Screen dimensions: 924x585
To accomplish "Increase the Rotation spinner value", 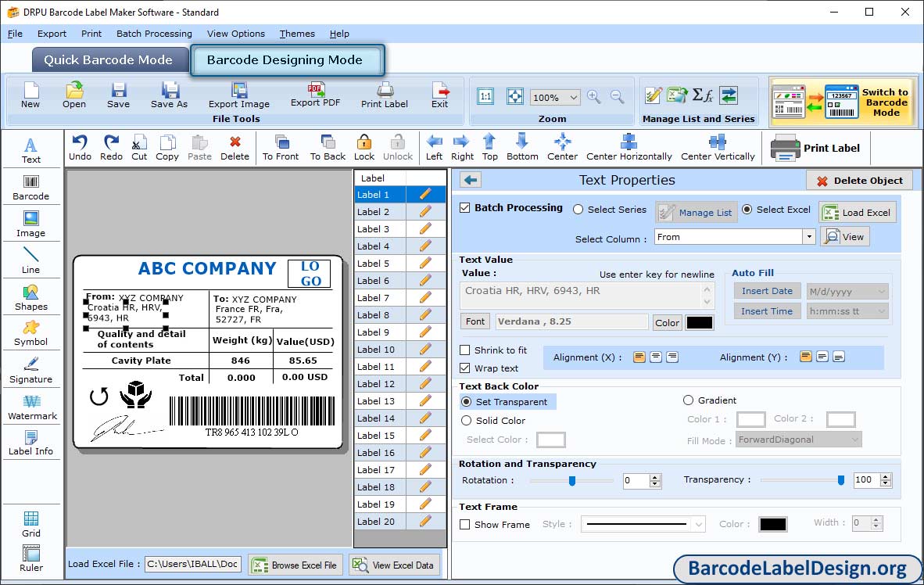I will [x=655, y=478].
